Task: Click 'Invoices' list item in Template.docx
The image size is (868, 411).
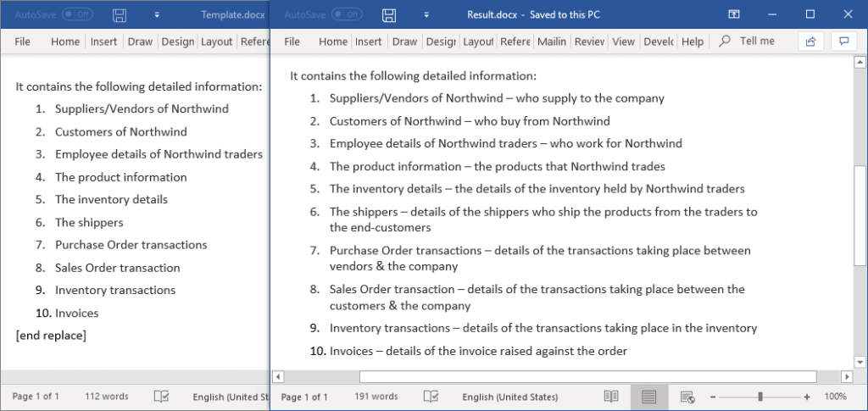Action: coord(77,313)
